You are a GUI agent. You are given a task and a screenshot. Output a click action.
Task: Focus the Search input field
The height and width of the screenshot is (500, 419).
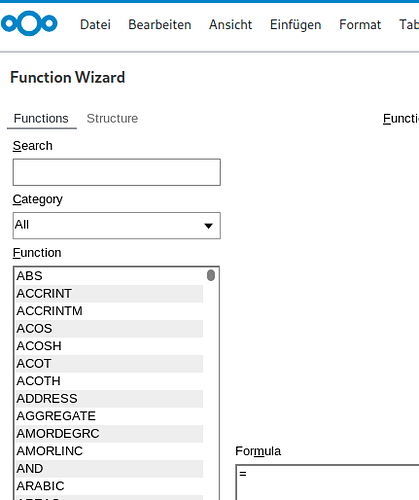click(x=117, y=172)
